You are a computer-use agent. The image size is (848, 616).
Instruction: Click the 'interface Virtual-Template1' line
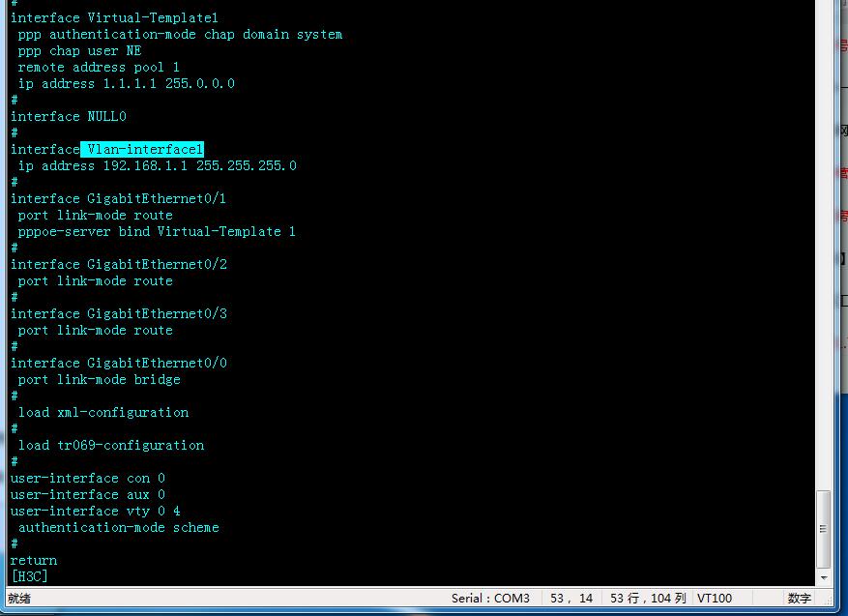click(114, 17)
